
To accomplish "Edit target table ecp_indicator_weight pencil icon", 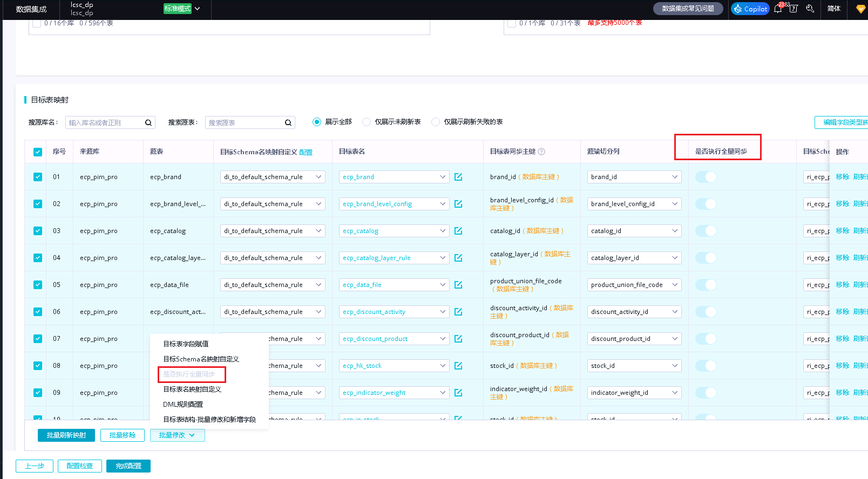I will coord(458,393).
